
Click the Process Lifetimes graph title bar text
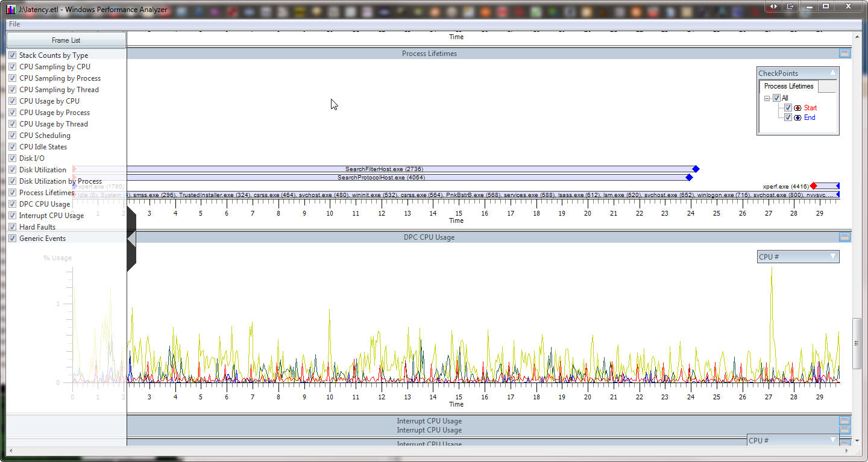coord(429,54)
